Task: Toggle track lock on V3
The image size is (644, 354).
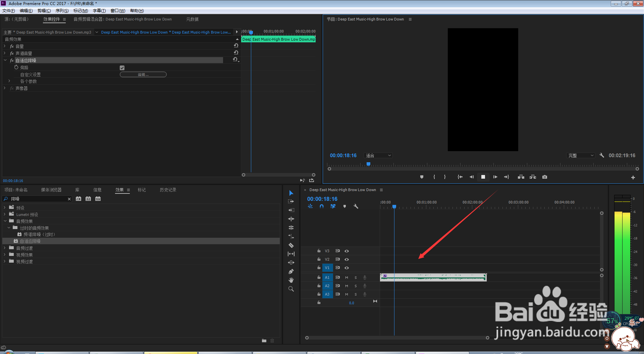Action: click(319, 251)
